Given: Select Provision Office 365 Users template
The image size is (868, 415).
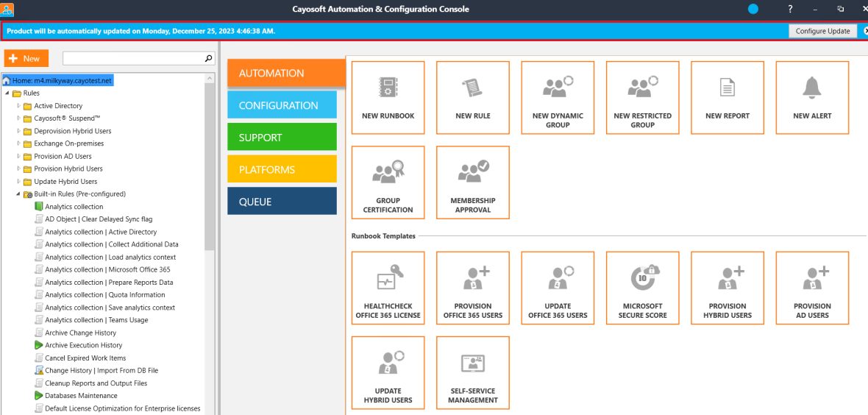Looking at the screenshot, I should click(x=473, y=288).
